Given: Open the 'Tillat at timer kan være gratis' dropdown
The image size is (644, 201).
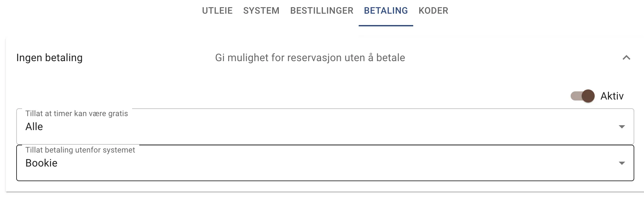Looking at the screenshot, I should point(325,127).
